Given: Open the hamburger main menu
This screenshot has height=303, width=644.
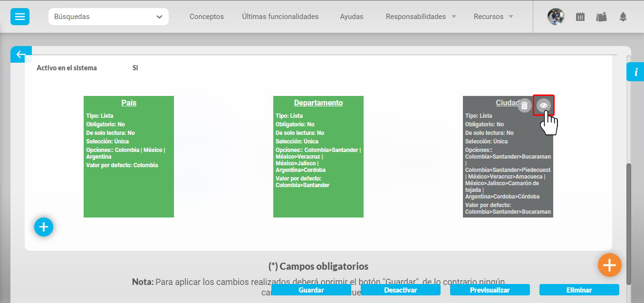Looking at the screenshot, I should coord(19,17).
